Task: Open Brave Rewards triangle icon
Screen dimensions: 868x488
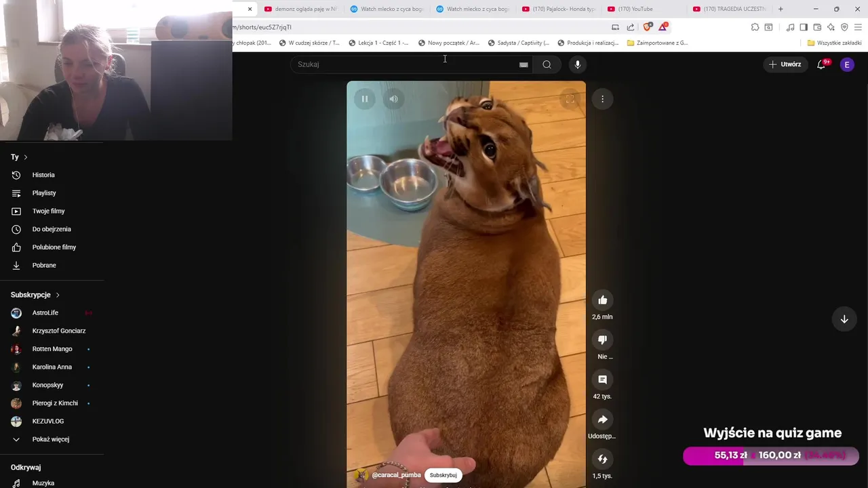Action: (663, 27)
